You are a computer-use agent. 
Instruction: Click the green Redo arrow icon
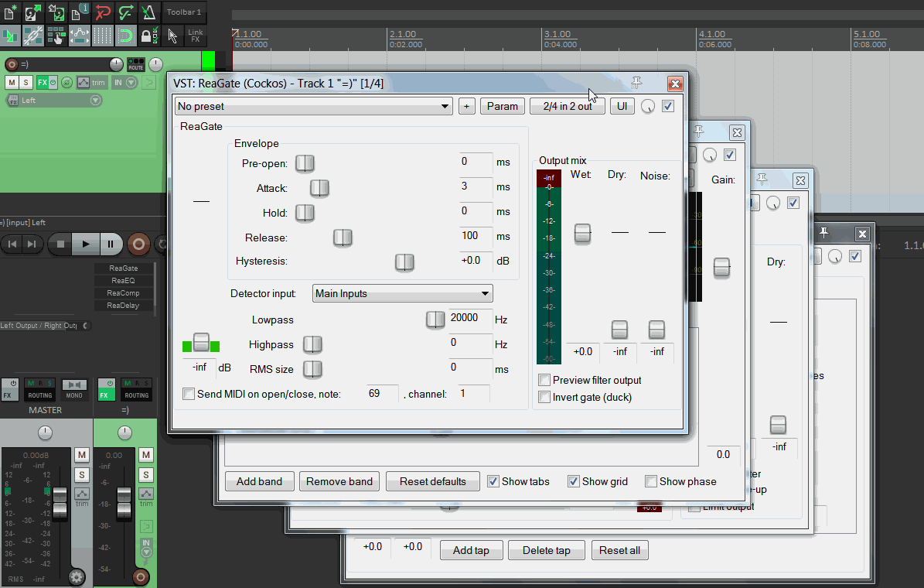coord(125,12)
